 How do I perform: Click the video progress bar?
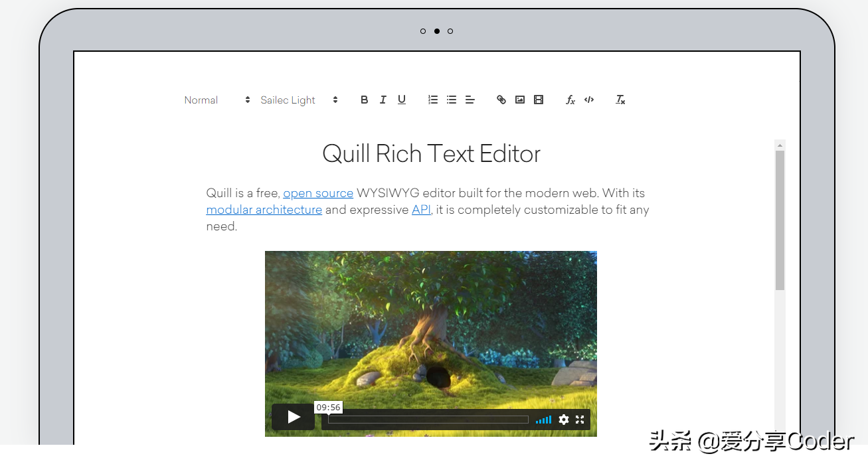pyautogui.click(x=428, y=420)
